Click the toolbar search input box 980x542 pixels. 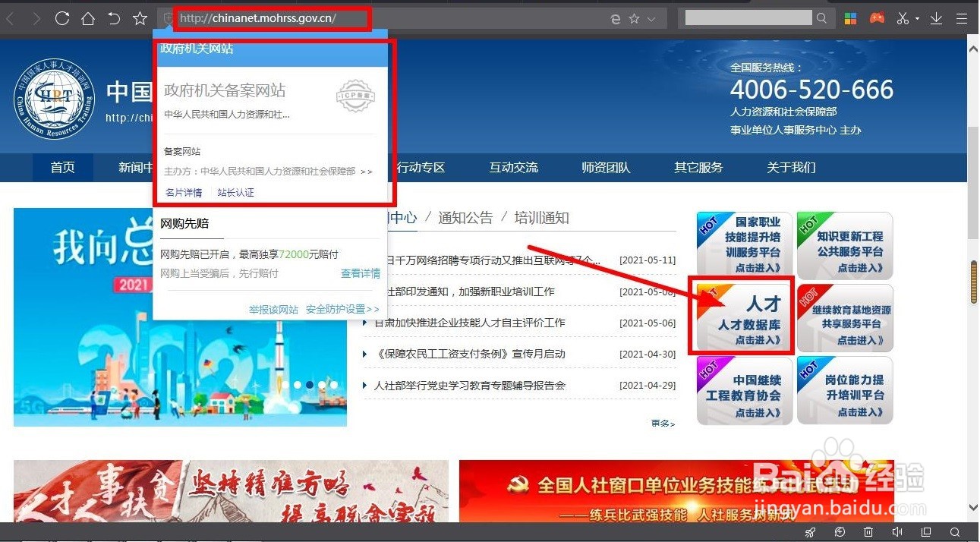(x=748, y=18)
